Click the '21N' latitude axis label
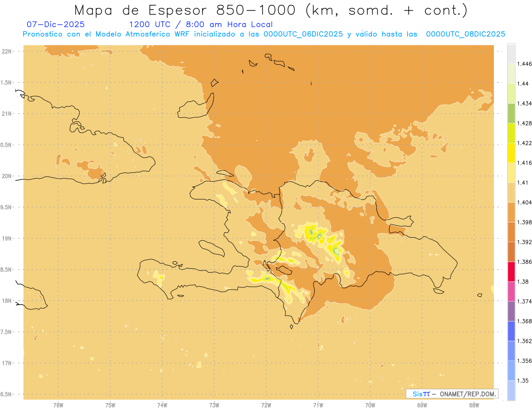This screenshot has height=411, width=532. tap(7, 114)
